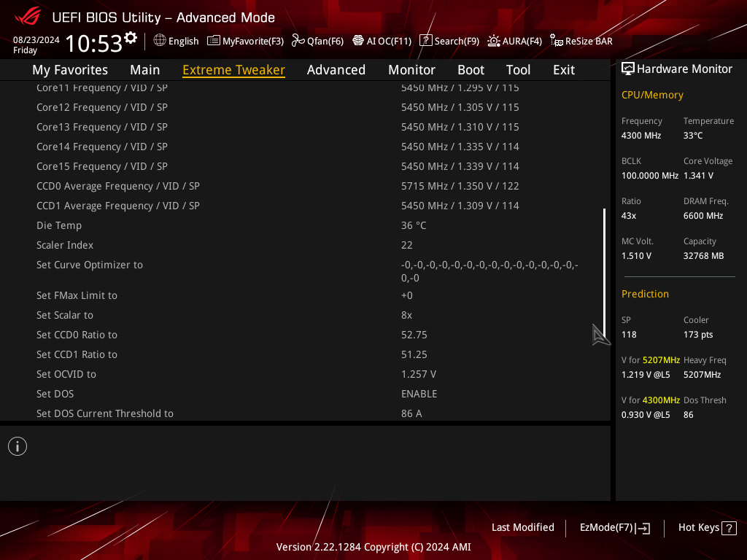Viewport: 747px width, 560px height.
Task: Click CCD0 Average Frequency row
Action: click(305, 186)
